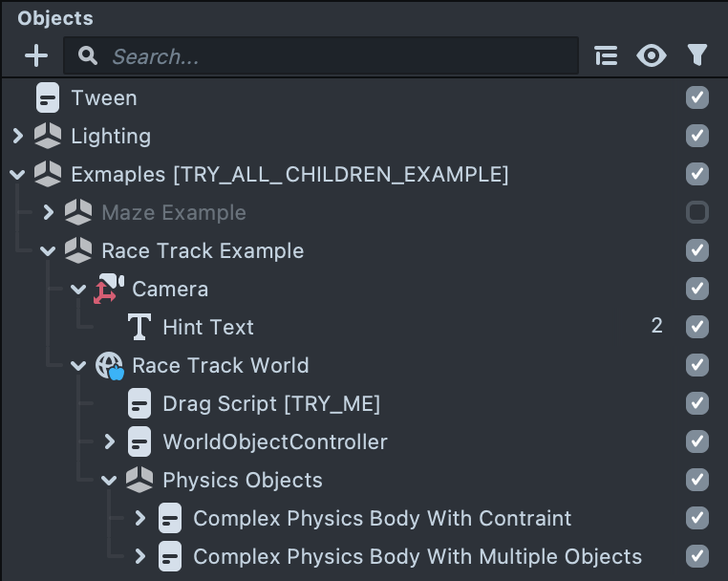Image resolution: width=728 pixels, height=581 pixels.
Task: Click the Tween script icon
Action: point(48,97)
